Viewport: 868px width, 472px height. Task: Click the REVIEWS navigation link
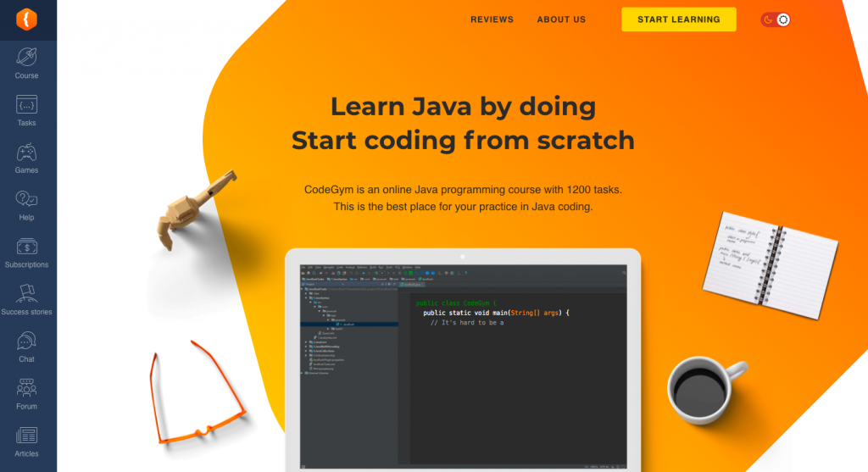click(x=492, y=19)
